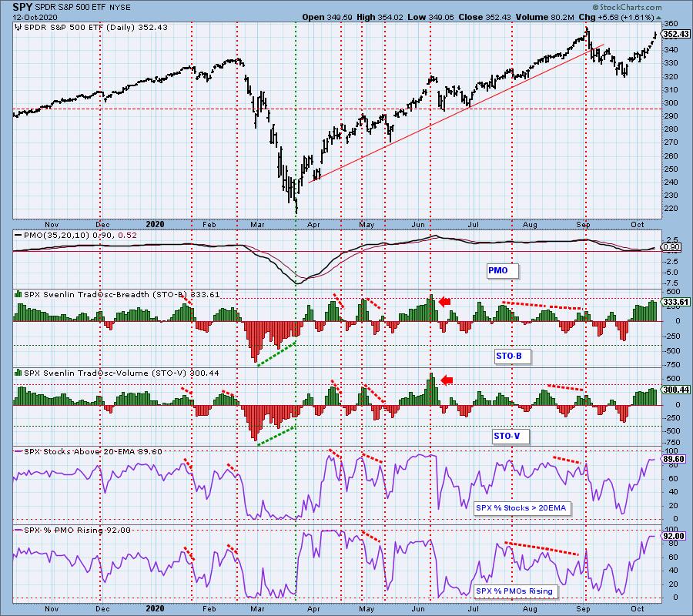Click the Jun label under the price chart
The height and width of the screenshot is (616, 693).
pos(418,225)
